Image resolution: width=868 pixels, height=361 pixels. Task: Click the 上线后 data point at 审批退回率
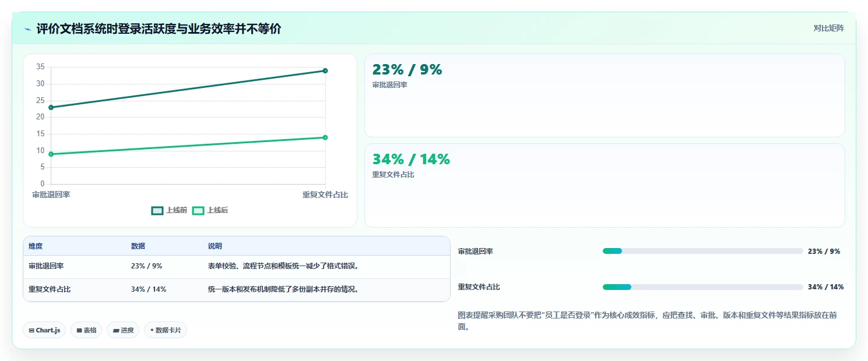point(51,154)
